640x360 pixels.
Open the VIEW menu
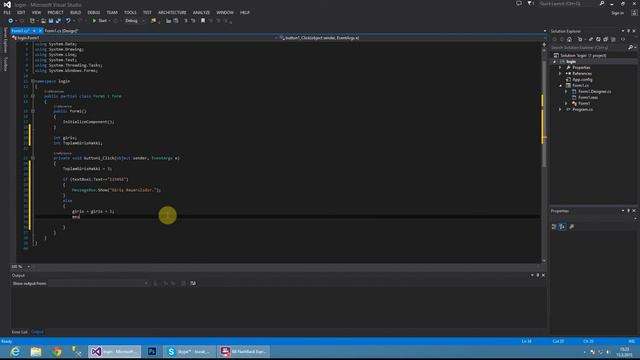(x=36, y=13)
